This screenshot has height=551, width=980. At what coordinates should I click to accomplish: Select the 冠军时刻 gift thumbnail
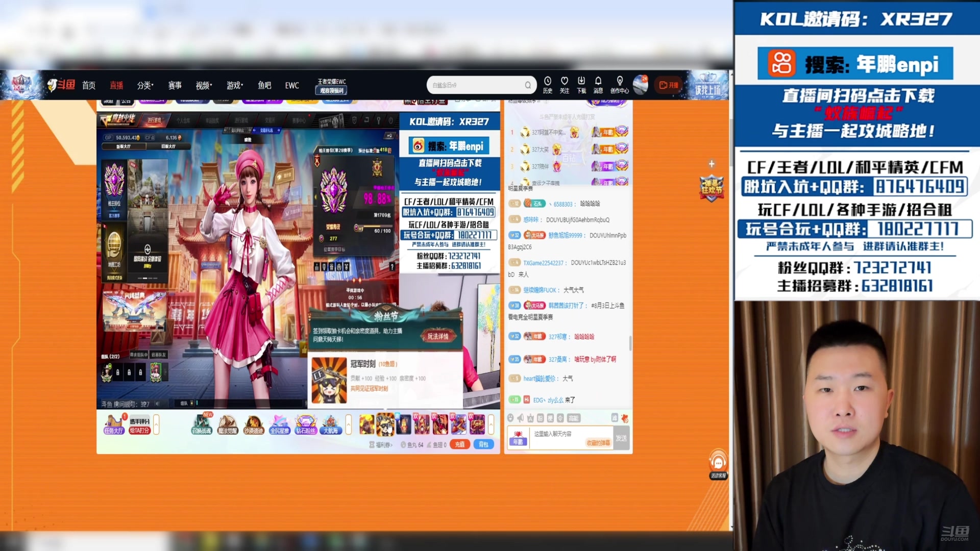(x=385, y=424)
